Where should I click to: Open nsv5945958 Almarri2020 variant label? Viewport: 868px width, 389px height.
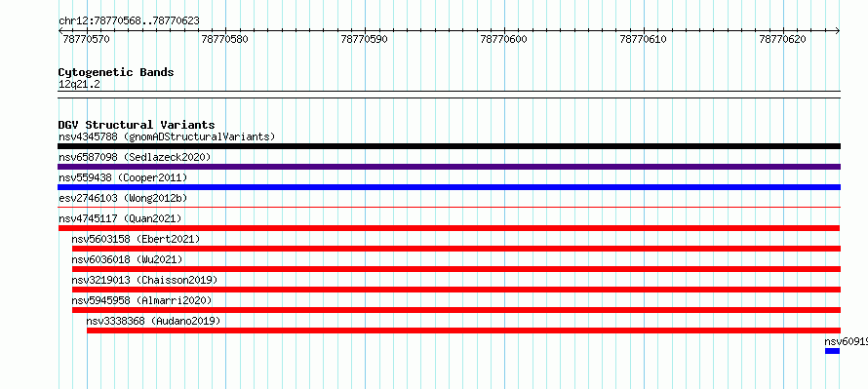coord(141,300)
